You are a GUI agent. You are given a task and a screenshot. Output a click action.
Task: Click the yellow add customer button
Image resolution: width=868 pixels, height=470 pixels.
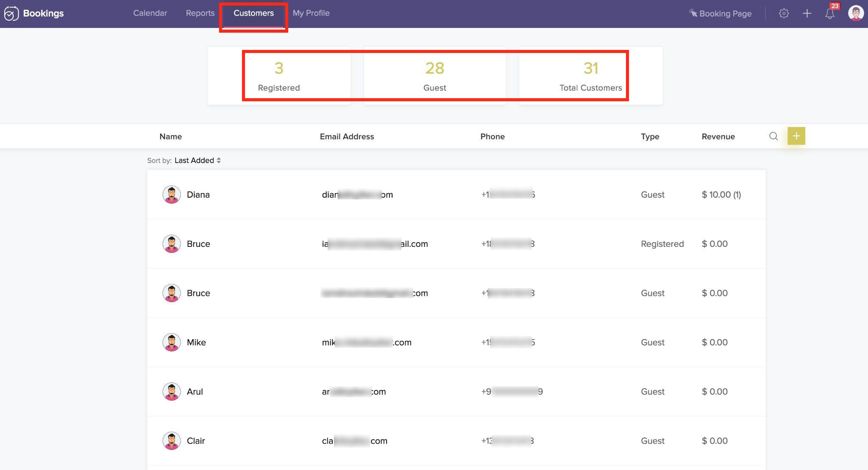(x=796, y=136)
